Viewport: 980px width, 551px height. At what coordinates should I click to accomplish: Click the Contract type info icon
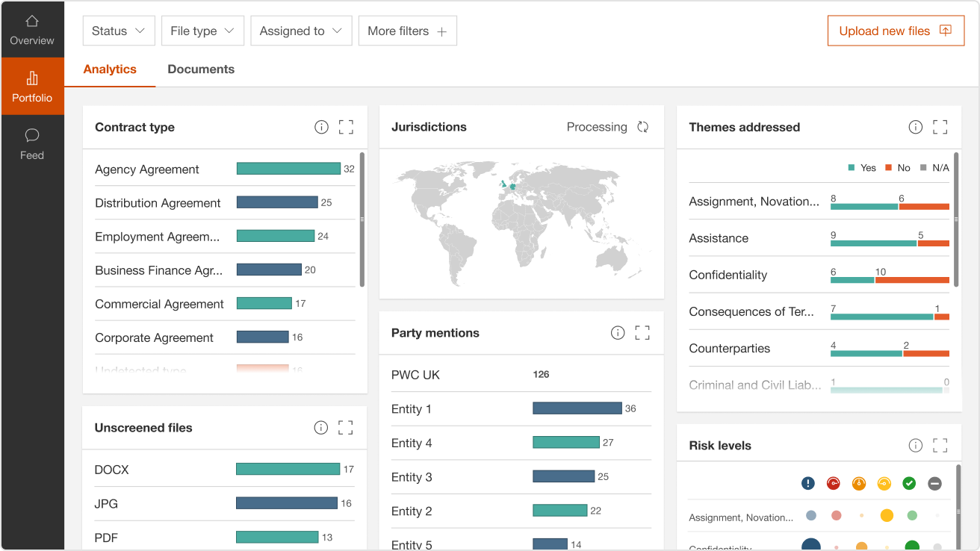321,127
